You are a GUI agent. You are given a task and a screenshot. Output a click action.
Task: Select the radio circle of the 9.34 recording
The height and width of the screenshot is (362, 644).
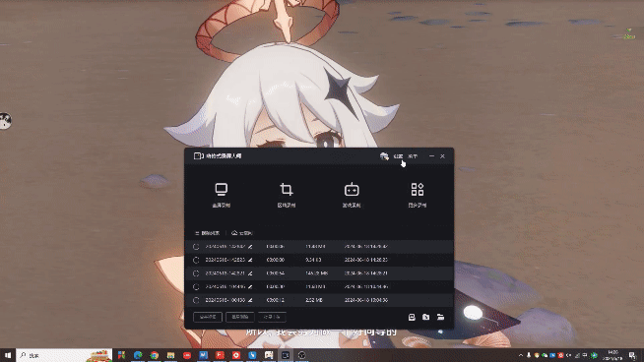click(196, 260)
